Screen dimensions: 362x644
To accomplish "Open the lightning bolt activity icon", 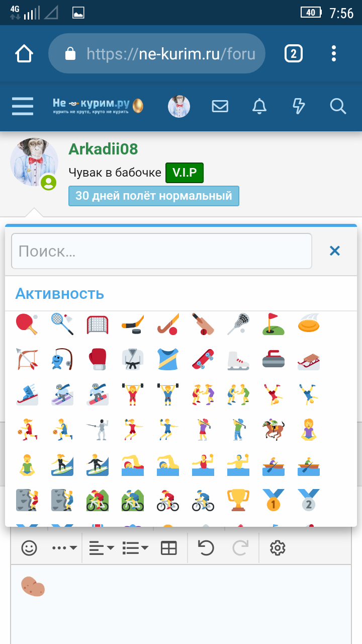I will [x=299, y=106].
